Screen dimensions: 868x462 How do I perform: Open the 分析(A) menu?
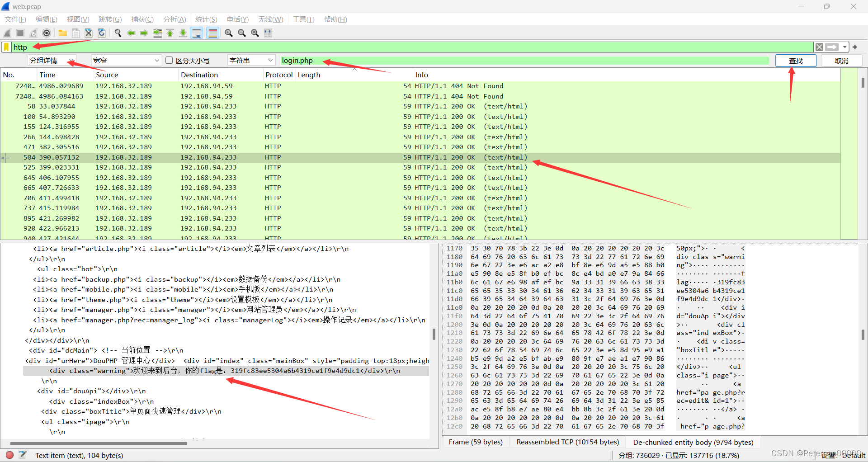tap(175, 19)
